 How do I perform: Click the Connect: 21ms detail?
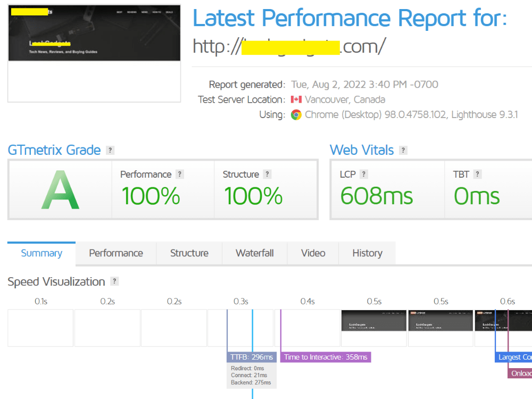click(x=249, y=375)
